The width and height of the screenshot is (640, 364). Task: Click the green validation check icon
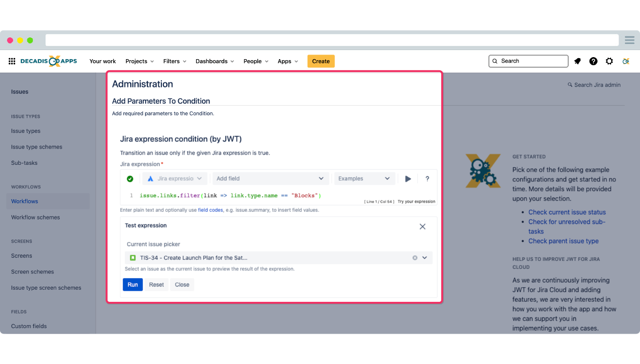click(x=130, y=178)
